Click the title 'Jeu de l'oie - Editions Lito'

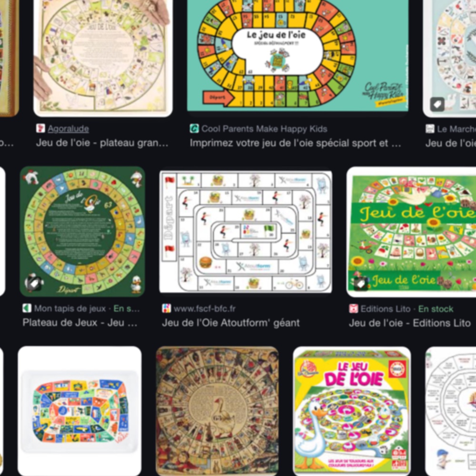tap(409, 323)
